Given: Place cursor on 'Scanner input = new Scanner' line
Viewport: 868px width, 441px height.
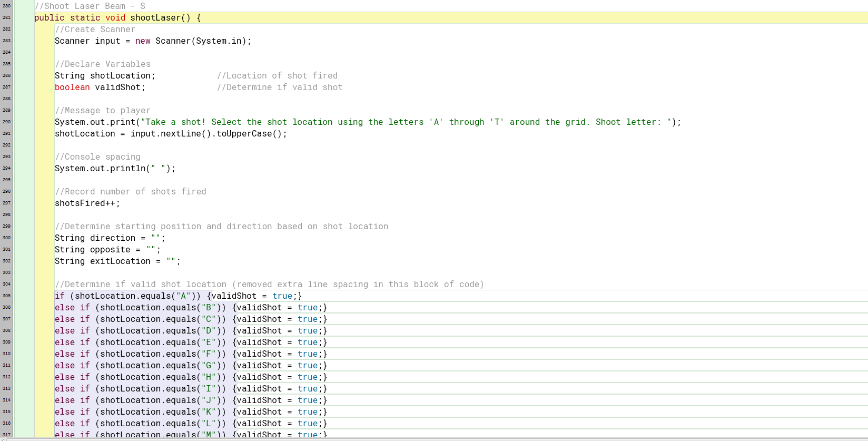Looking at the screenshot, I should 153,41.
